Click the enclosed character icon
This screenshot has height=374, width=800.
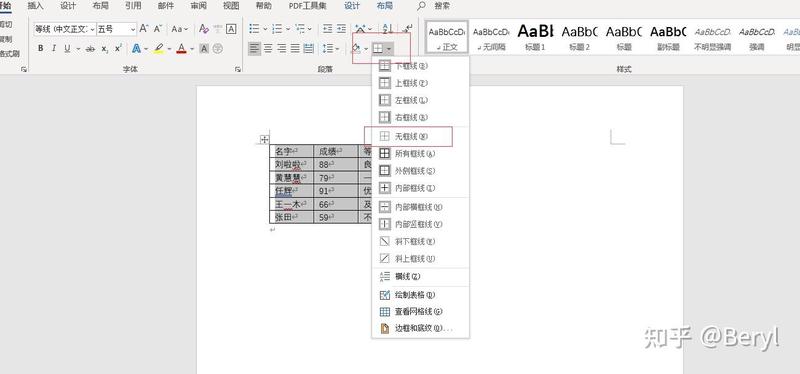[218, 48]
